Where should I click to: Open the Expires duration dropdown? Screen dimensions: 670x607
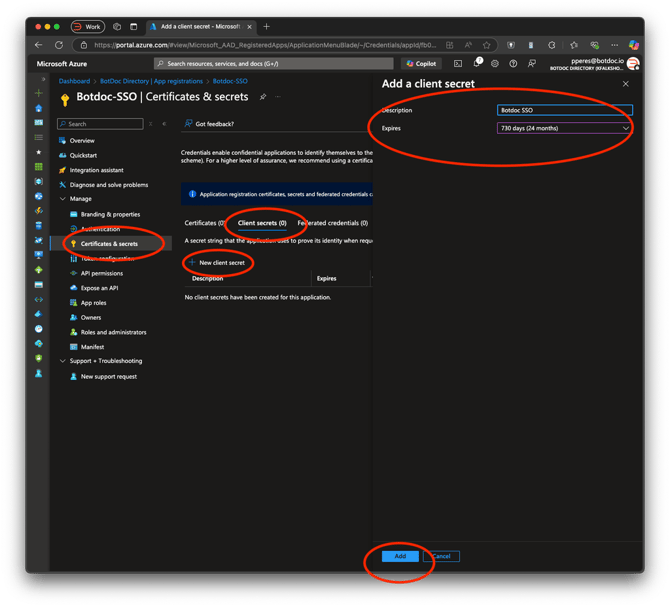pyautogui.click(x=564, y=128)
